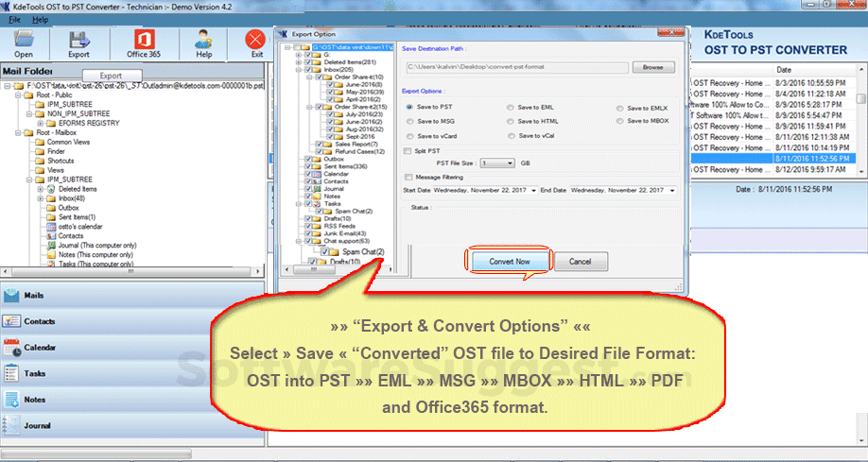The height and width of the screenshot is (462, 868).
Task: Select the Save to EMLX option
Action: click(x=620, y=109)
